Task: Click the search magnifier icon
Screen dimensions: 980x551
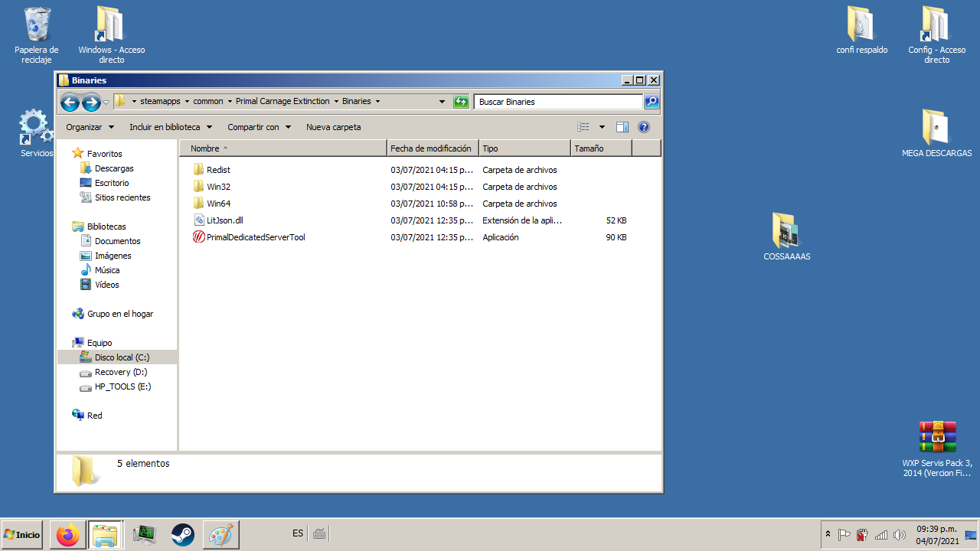Action: (x=652, y=101)
